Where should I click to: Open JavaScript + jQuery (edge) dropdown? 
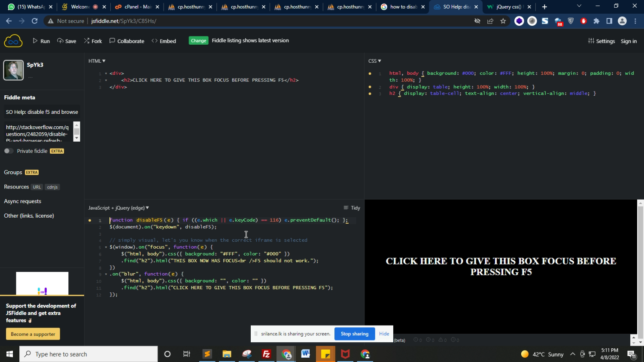click(x=118, y=208)
